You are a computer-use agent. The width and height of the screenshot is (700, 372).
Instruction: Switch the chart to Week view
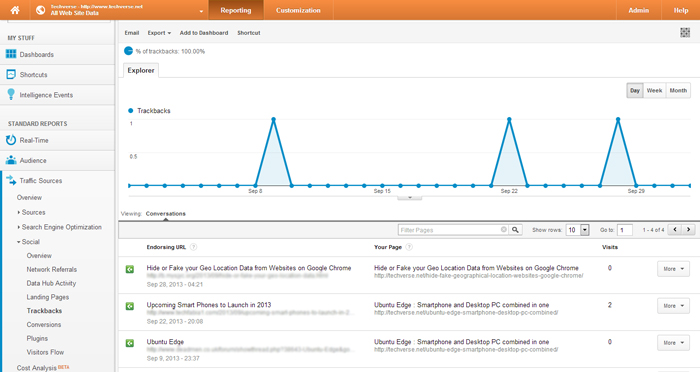[654, 90]
